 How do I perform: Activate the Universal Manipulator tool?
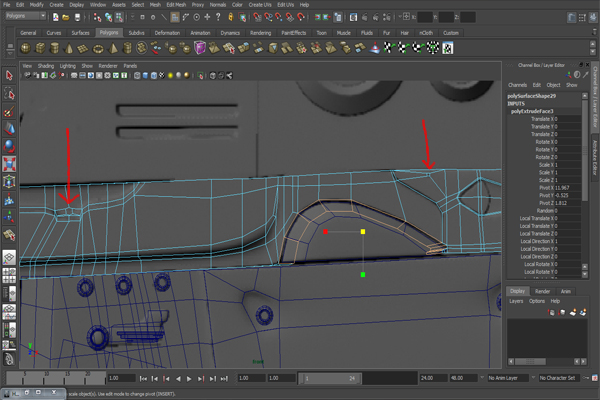point(9,181)
